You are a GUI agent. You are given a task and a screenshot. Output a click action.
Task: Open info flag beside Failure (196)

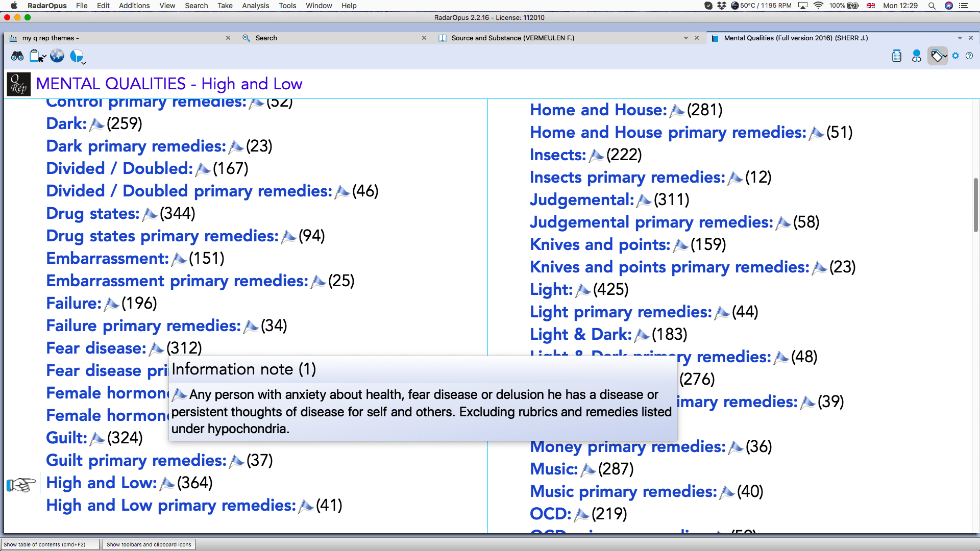111,304
